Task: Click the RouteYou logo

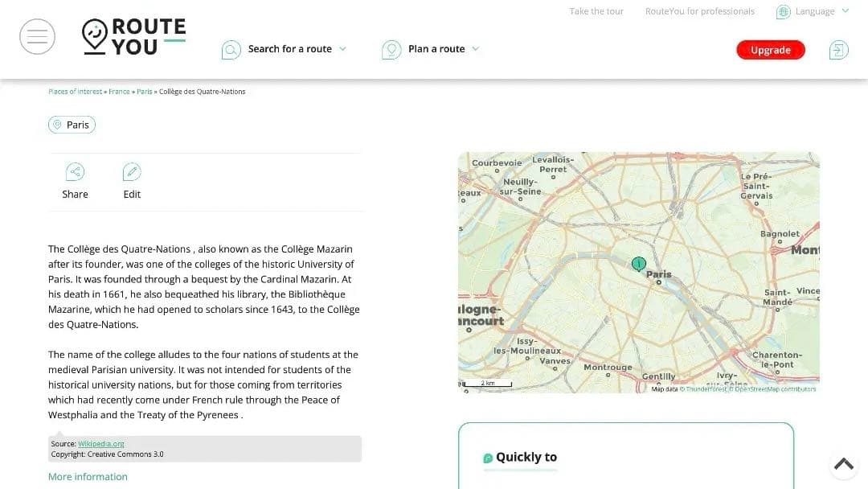Action: [134, 37]
